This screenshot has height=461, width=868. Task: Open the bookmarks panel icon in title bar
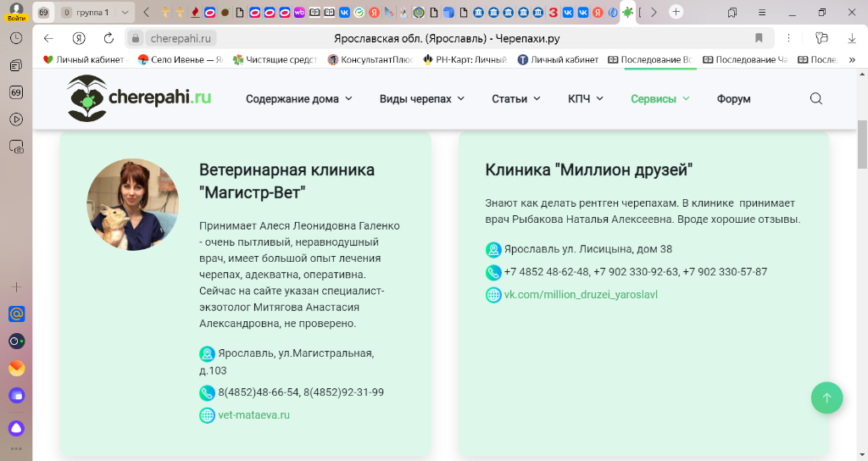click(x=732, y=12)
